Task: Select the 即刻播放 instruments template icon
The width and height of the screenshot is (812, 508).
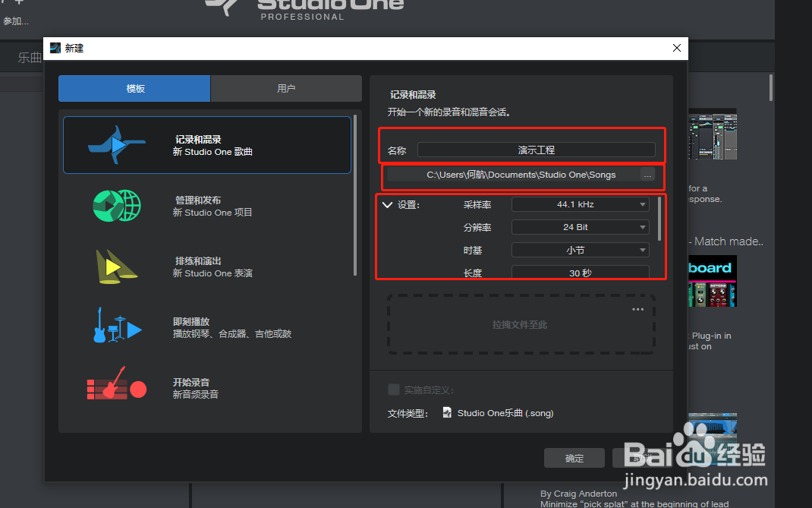Action: tap(117, 327)
